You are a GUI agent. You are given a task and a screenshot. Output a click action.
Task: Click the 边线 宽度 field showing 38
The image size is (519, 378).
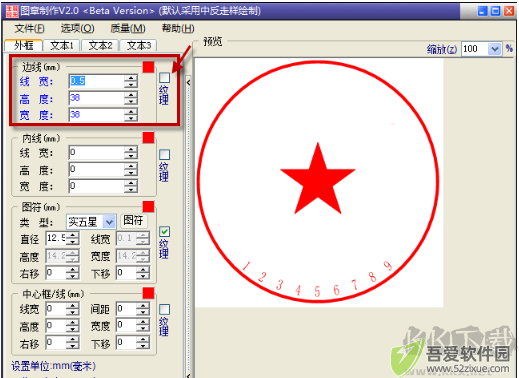click(x=97, y=115)
